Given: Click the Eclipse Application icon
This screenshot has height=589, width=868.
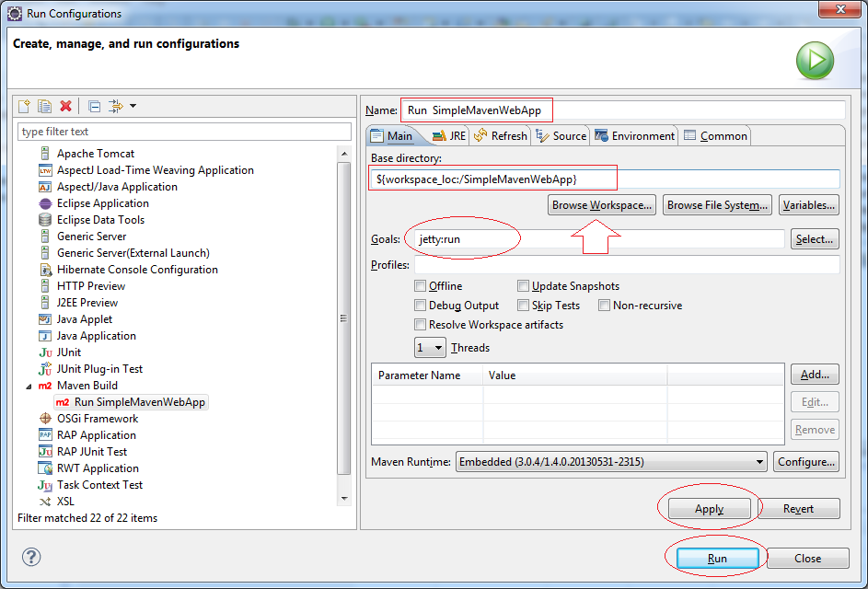Looking at the screenshot, I should (x=45, y=203).
